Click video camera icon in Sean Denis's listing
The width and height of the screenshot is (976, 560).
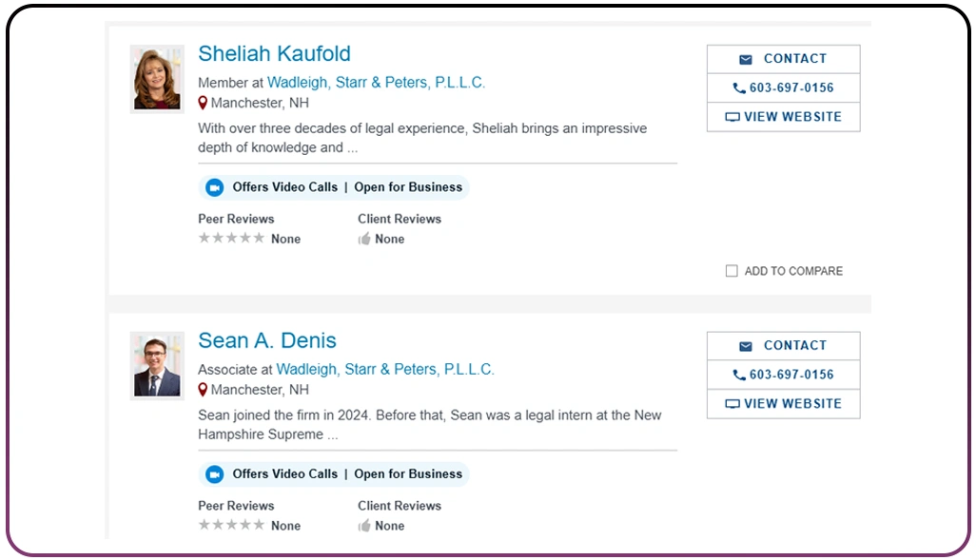pos(215,474)
